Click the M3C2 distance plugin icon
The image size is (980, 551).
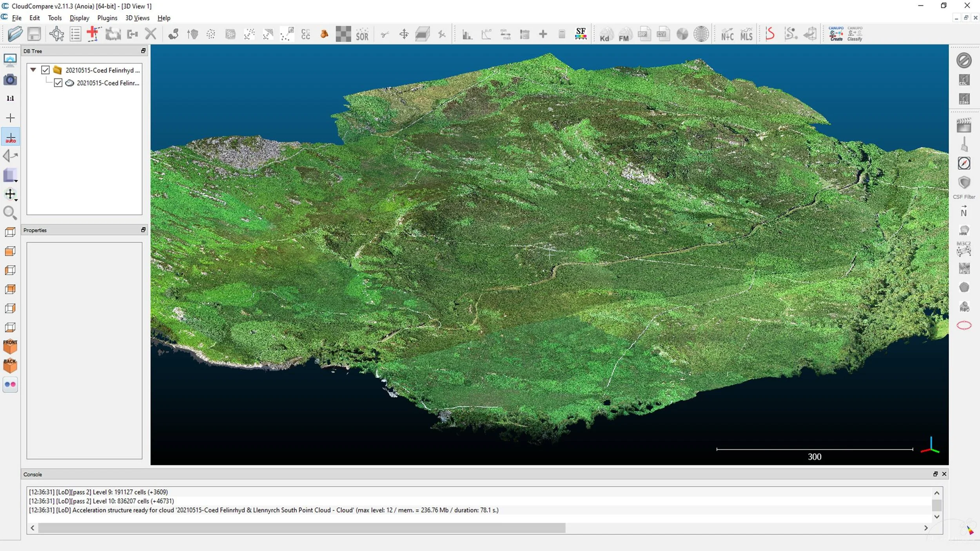pyautogui.click(x=964, y=249)
